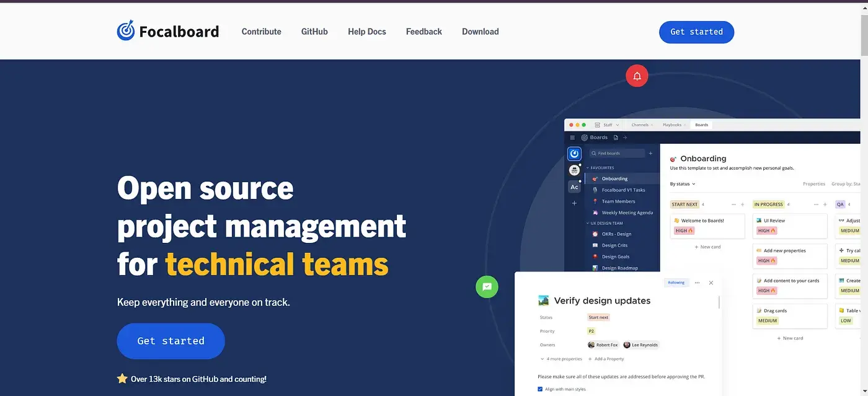Open the 'Add new properties' card
This screenshot has width=868, height=396.
[790, 256]
